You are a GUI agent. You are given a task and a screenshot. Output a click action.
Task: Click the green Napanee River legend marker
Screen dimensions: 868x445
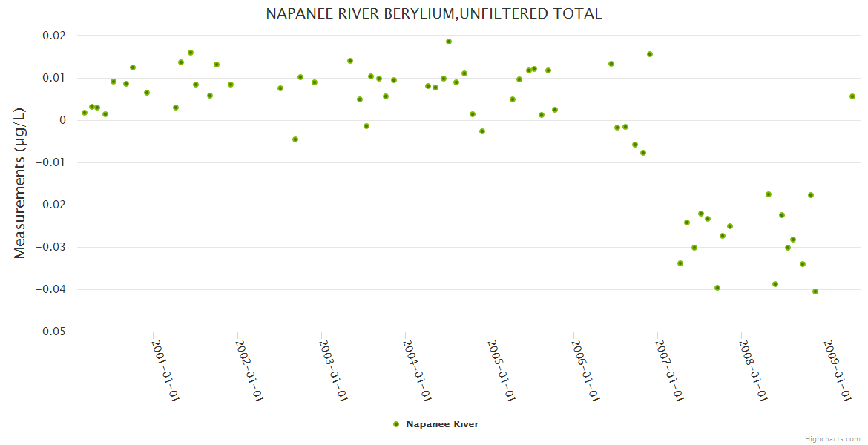point(395,424)
